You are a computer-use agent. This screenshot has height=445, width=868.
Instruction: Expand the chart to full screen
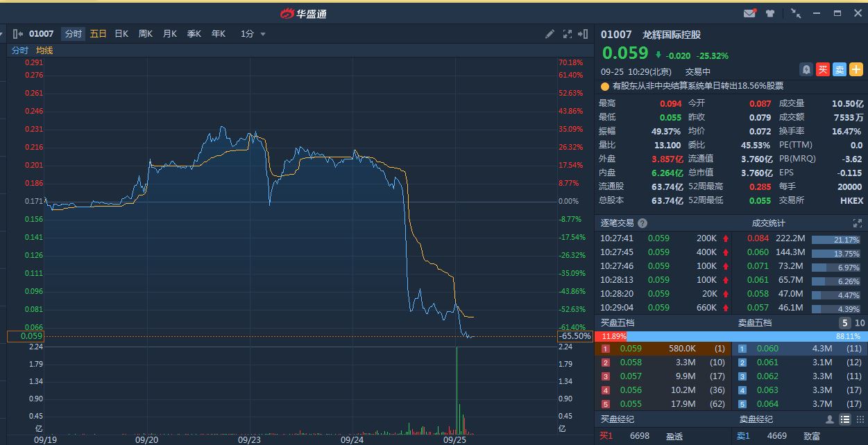point(567,34)
